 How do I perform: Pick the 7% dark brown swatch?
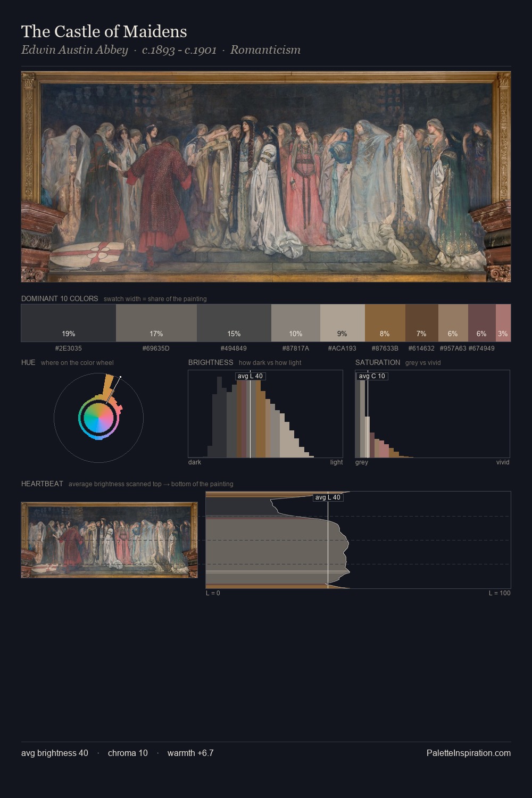pos(422,323)
